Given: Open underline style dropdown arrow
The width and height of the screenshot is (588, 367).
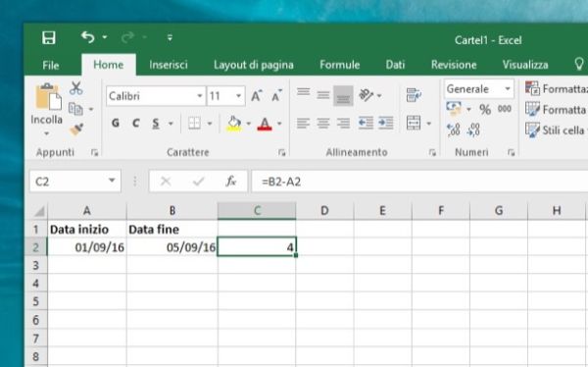Looking at the screenshot, I should [x=171, y=124].
